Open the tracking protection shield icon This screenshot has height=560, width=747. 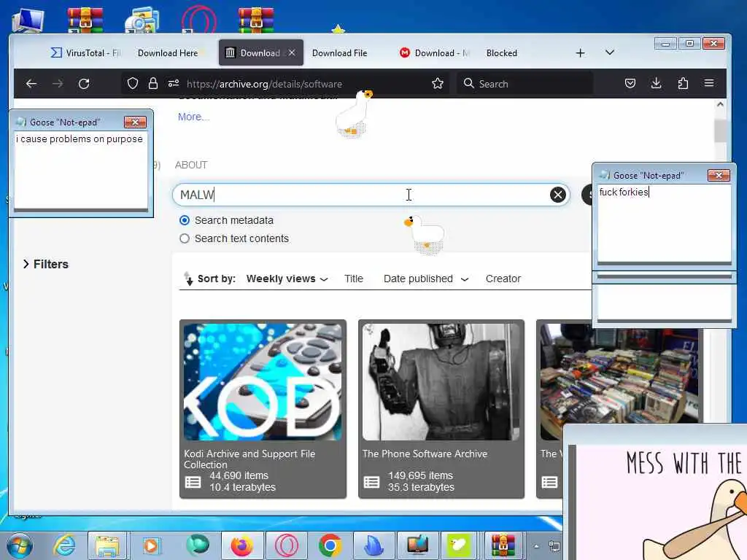tap(133, 84)
